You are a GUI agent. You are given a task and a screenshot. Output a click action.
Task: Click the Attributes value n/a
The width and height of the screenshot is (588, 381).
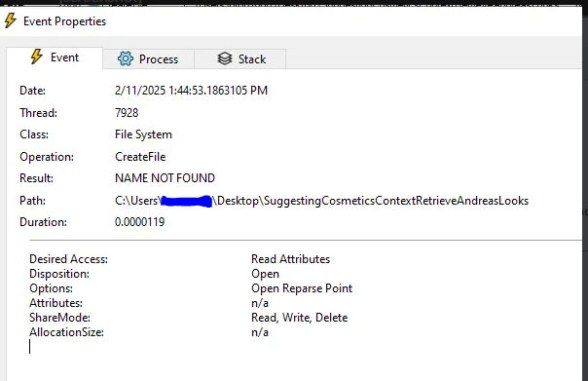[x=260, y=303]
